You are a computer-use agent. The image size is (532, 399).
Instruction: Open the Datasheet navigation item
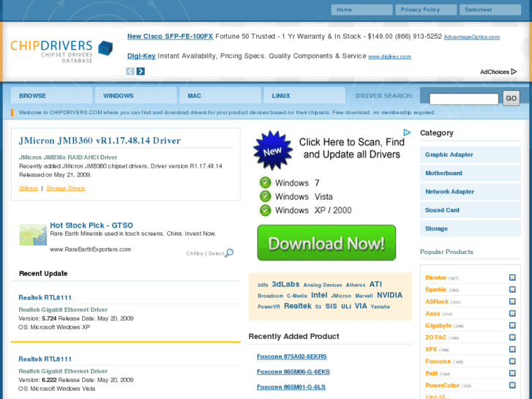490,10
